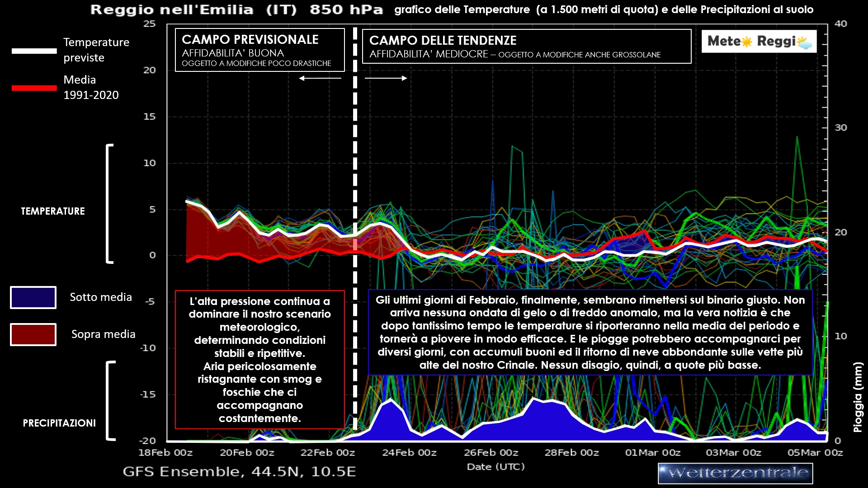The width and height of the screenshot is (868, 488).
Task: Click the left-pointing arrow under Campo Previsionale
Action: pos(320,78)
